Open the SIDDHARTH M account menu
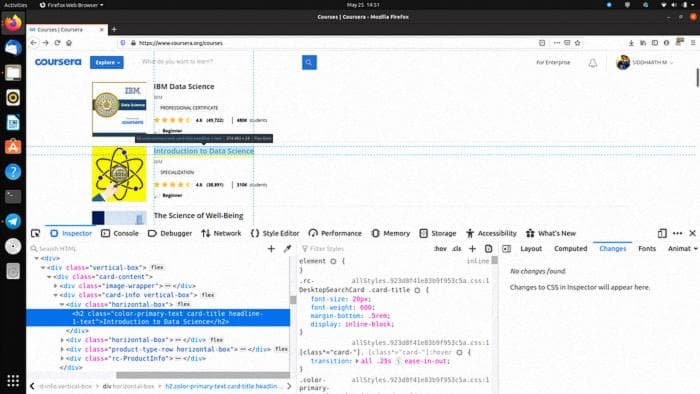This screenshot has width=700, height=394. coord(644,62)
